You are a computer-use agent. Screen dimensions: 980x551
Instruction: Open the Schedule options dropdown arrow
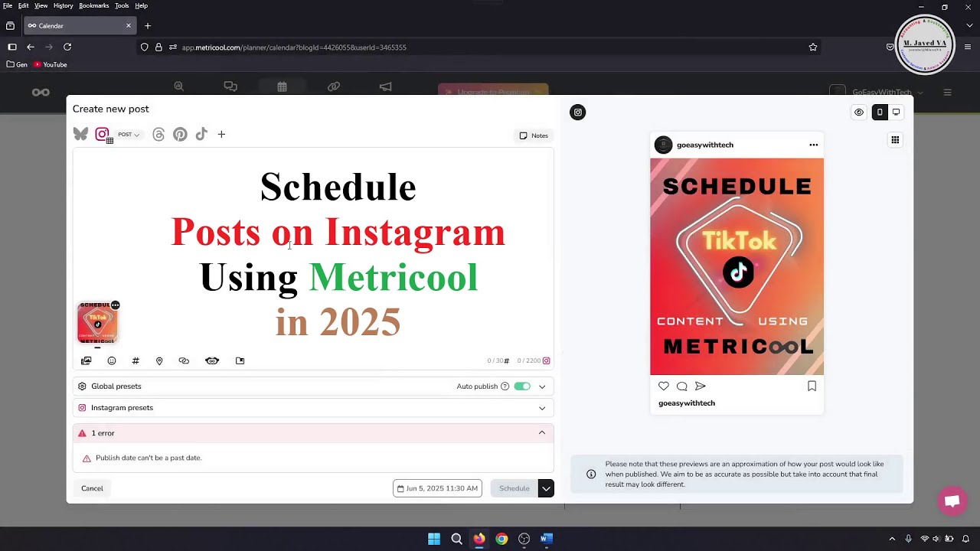(x=546, y=488)
